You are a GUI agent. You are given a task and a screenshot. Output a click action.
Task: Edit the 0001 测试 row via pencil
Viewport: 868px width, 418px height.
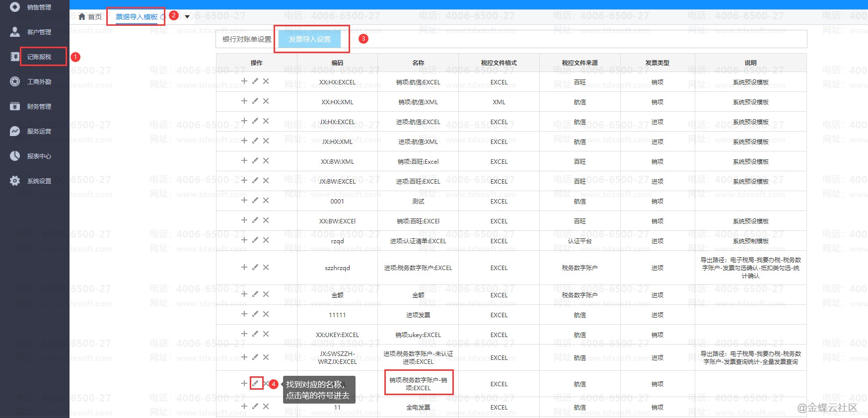(255, 200)
